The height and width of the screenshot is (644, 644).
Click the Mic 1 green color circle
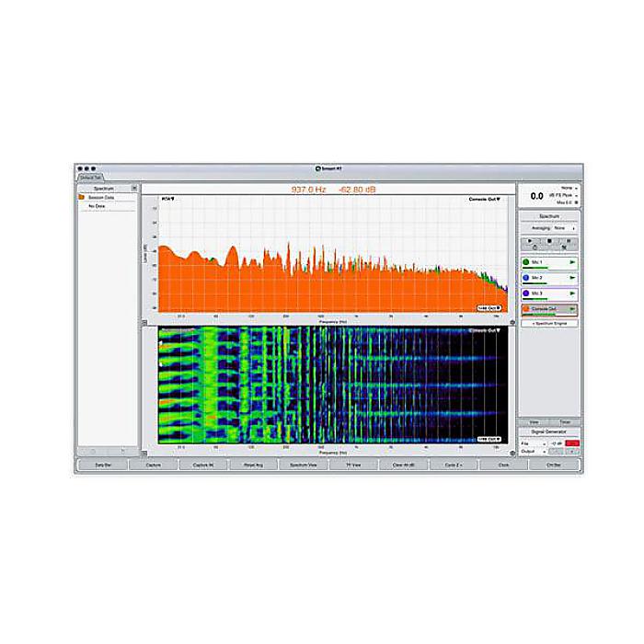tap(525, 263)
